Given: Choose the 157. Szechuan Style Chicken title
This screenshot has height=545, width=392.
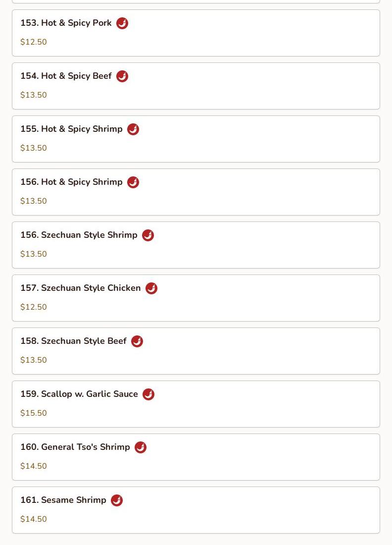Looking at the screenshot, I should (81, 288).
